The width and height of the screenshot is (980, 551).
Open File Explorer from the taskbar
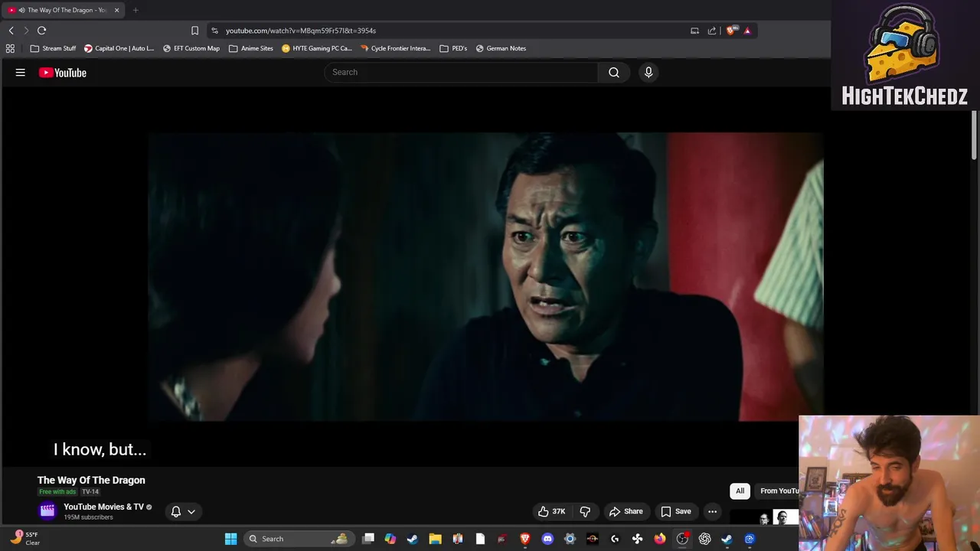coord(435,539)
